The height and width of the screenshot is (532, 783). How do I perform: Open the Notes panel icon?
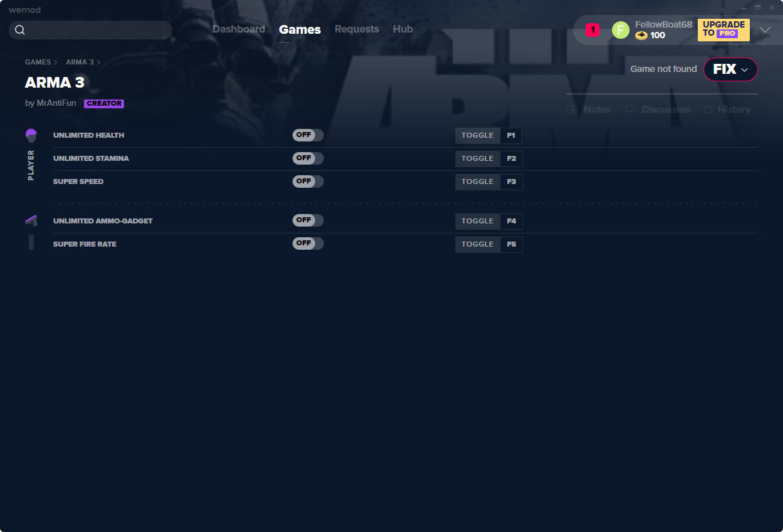(x=572, y=110)
